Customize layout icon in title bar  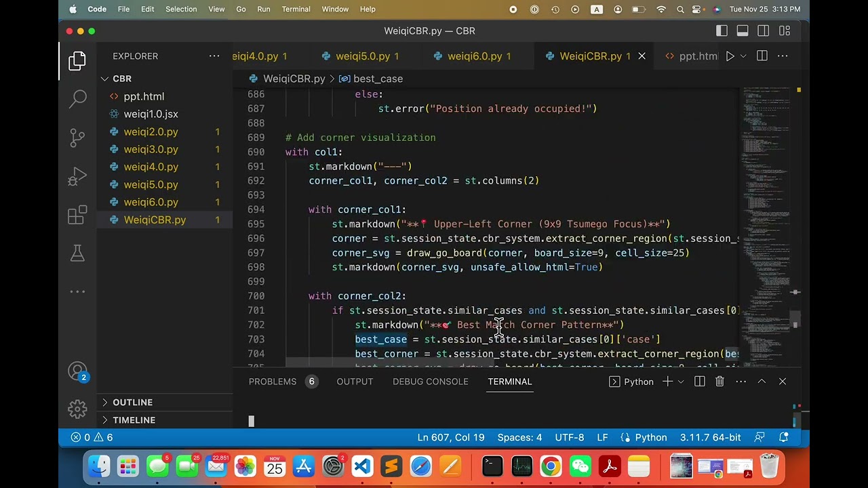785,30
